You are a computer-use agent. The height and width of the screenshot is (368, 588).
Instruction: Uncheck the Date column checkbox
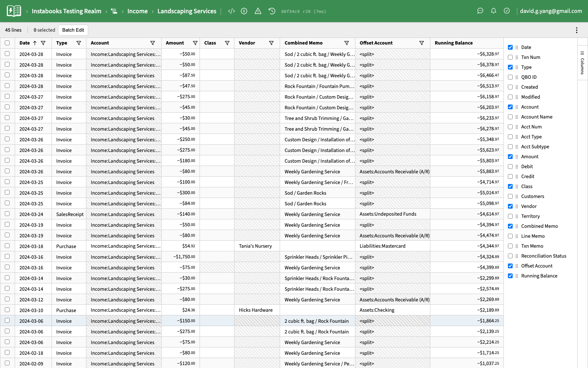[x=510, y=47]
